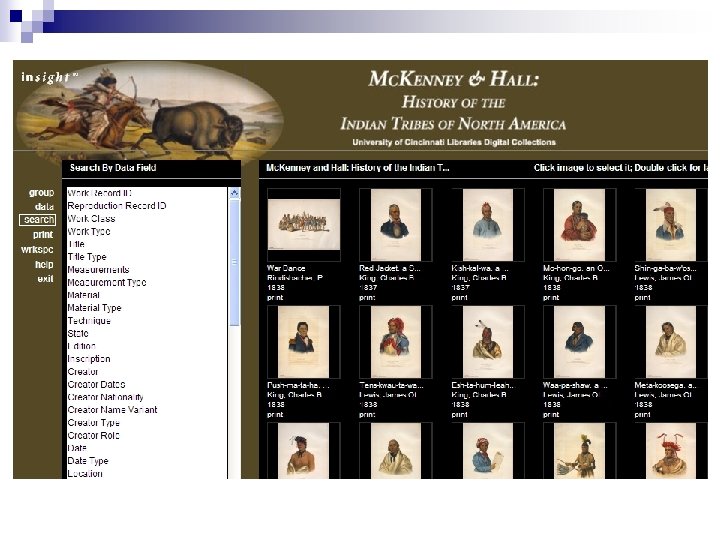The image size is (720, 540).
Task: Click the insight logo
Action: 49,77
